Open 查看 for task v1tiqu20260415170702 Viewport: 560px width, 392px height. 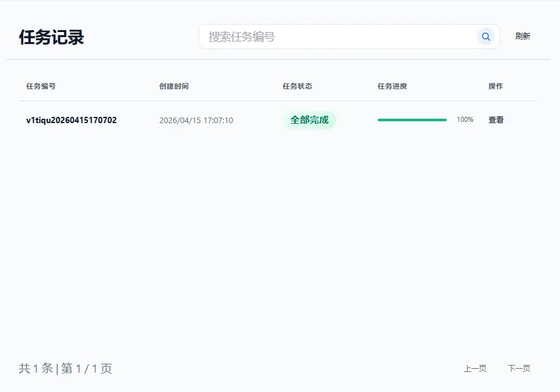click(x=496, y=120)
